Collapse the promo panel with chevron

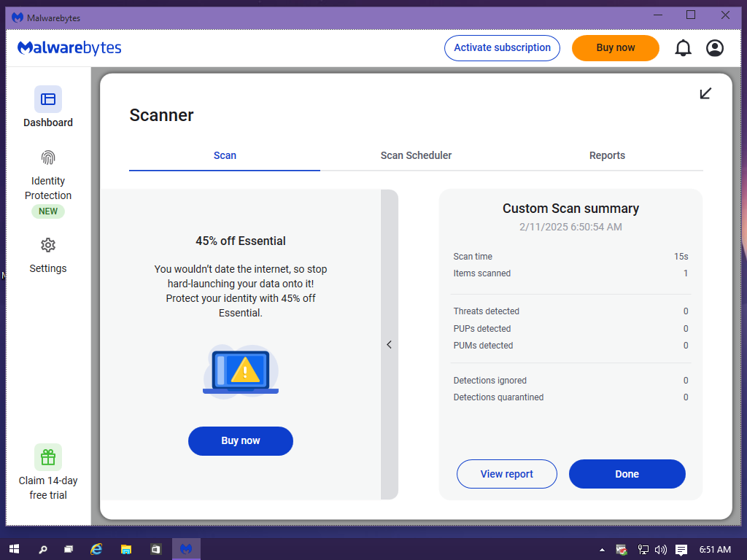(x=390, y=344)
